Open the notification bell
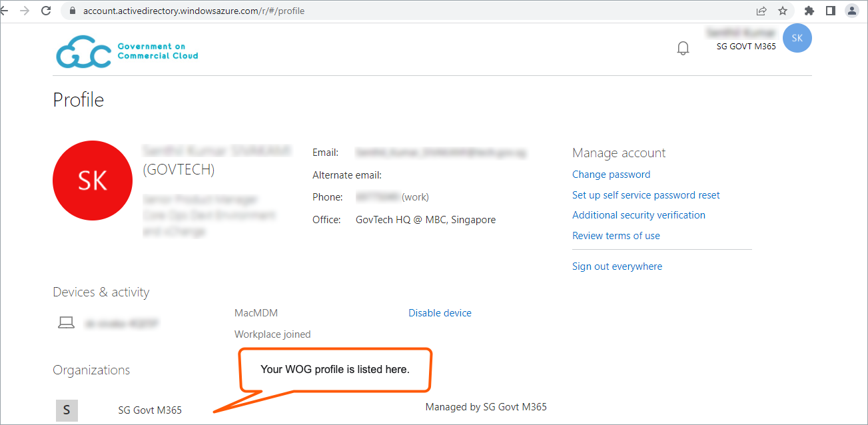Image resolution: width=868 pixels, height=425 pixels. tap(682, 47)
